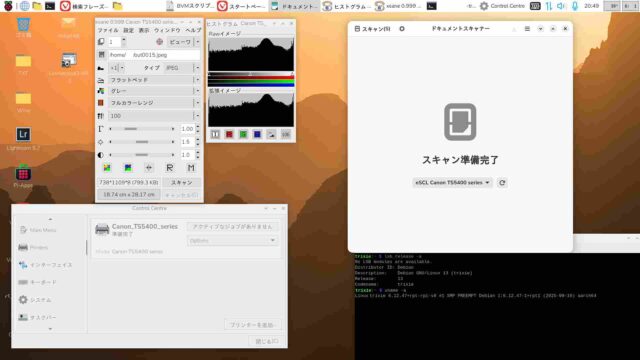640x360 pixels.
Task: Open the 設定 menu in xsane
Action: point(129,30)
